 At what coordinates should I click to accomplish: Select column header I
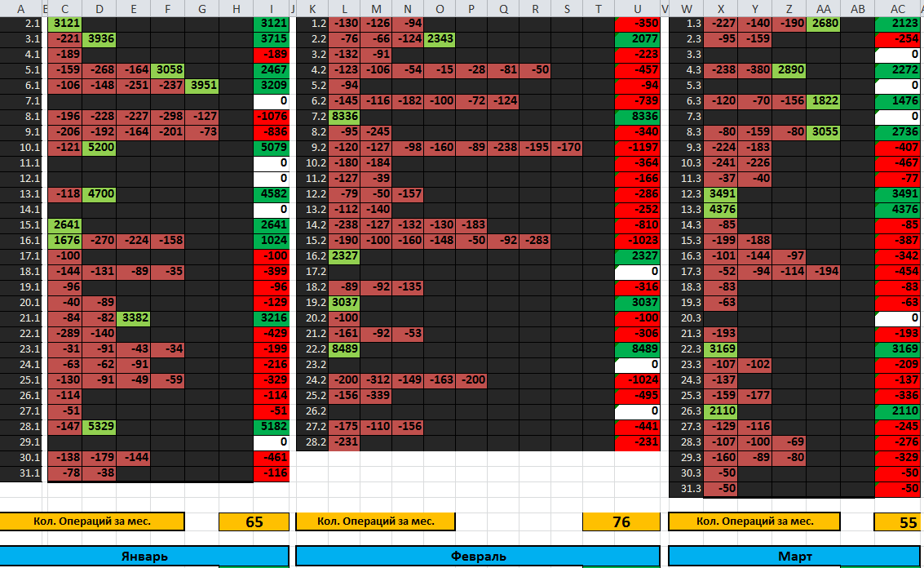click(x=271, y=8)
